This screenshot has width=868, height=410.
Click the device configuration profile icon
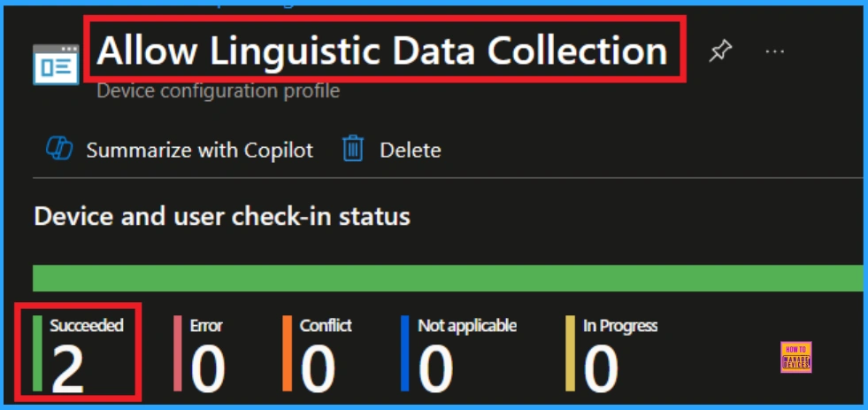click(x=56, y=62)
